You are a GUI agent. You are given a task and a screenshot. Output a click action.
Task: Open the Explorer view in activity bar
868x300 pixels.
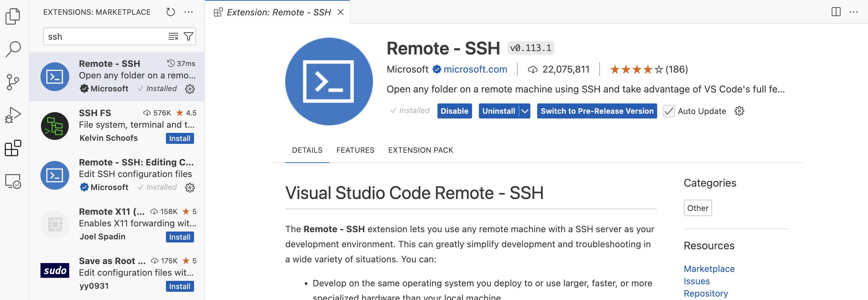point(13,16)
